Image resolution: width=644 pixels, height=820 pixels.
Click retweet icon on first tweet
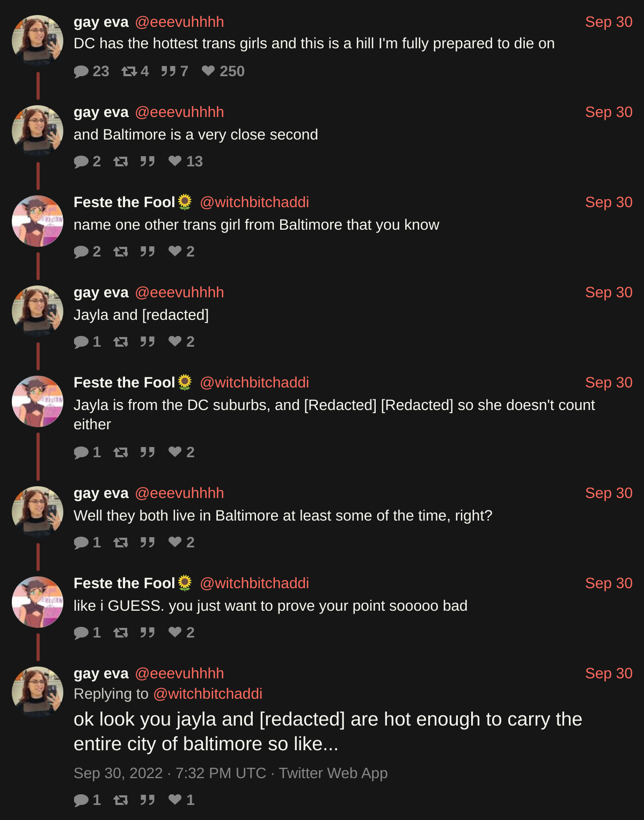pos(129,71)
